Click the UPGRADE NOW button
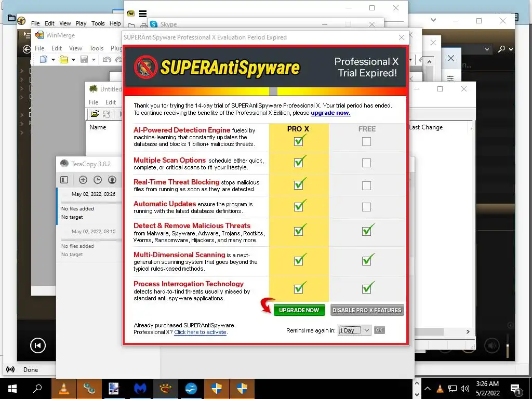 click(299, 310)
